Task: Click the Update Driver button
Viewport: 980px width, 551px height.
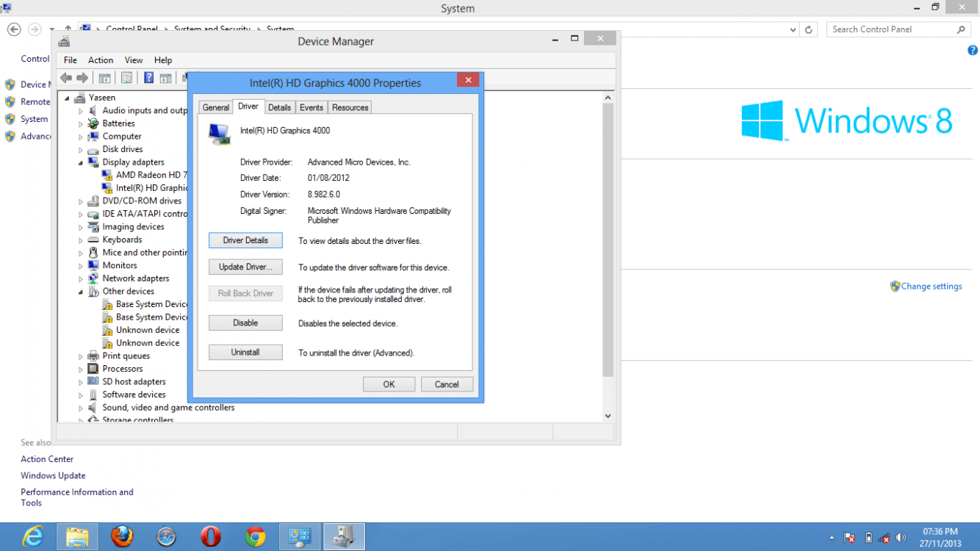Action: (245, 267)
